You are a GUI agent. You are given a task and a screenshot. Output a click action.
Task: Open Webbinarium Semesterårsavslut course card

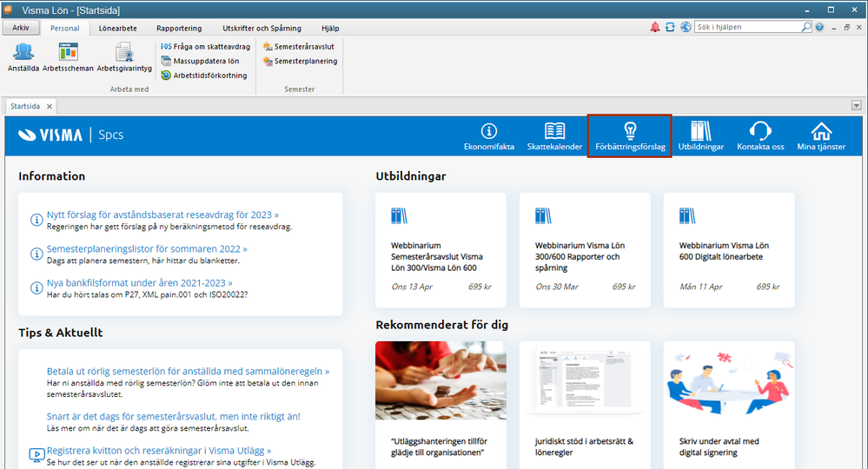click(x=441, y=250)
